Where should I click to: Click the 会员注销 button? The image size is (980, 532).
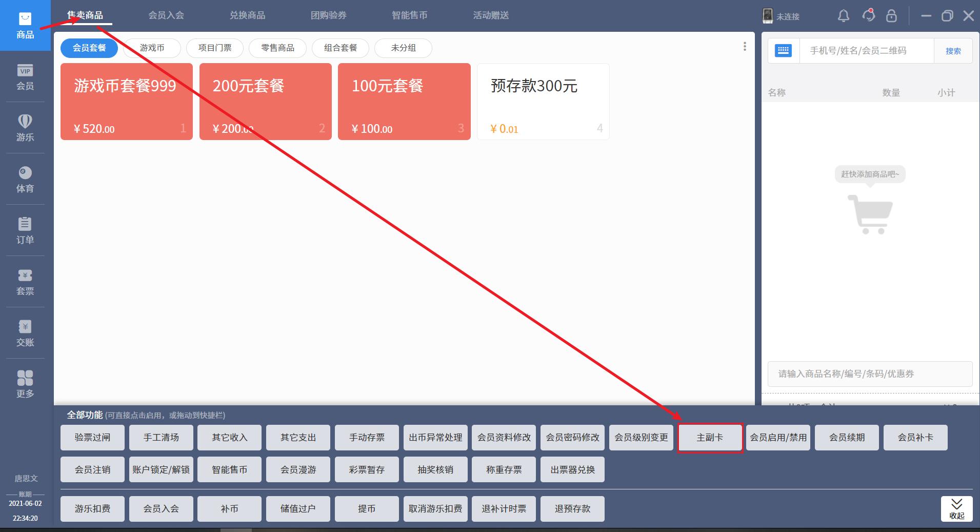(x=92, y=469)
